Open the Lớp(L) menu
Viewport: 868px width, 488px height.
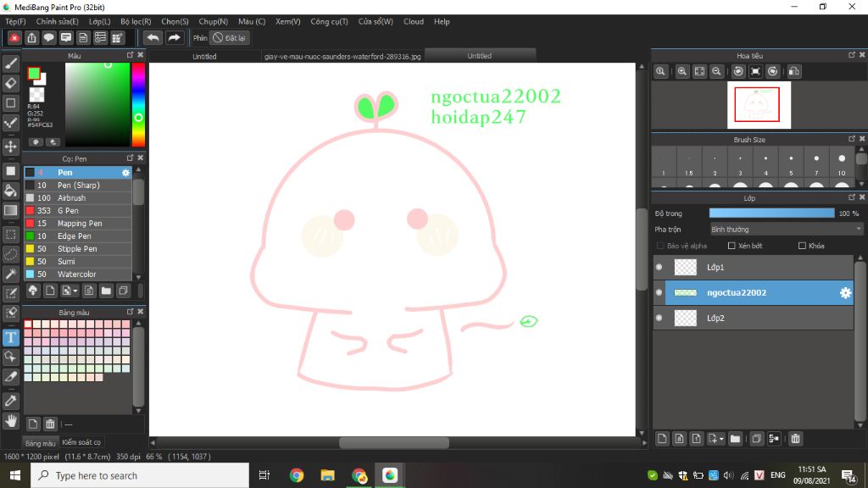(100, 21)
